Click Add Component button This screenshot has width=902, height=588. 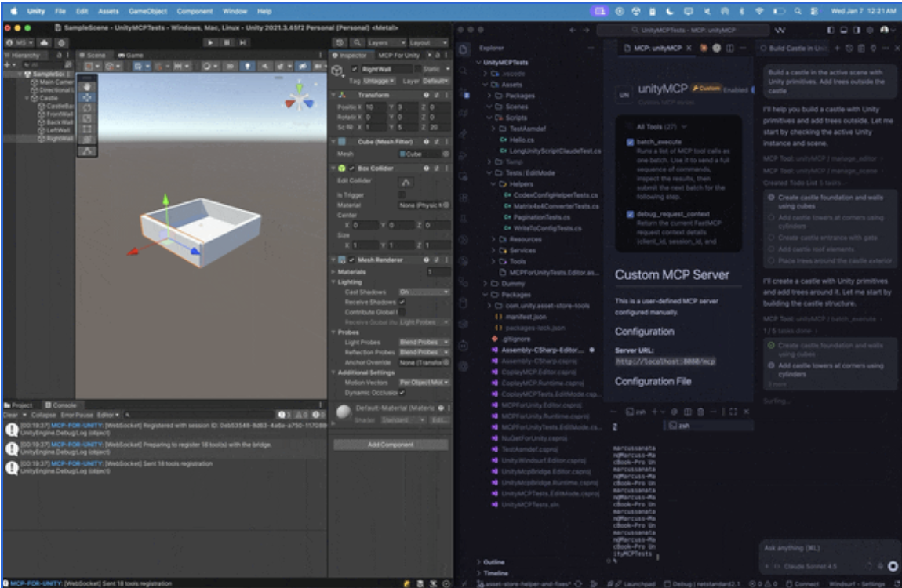click(x=391, y=445)
